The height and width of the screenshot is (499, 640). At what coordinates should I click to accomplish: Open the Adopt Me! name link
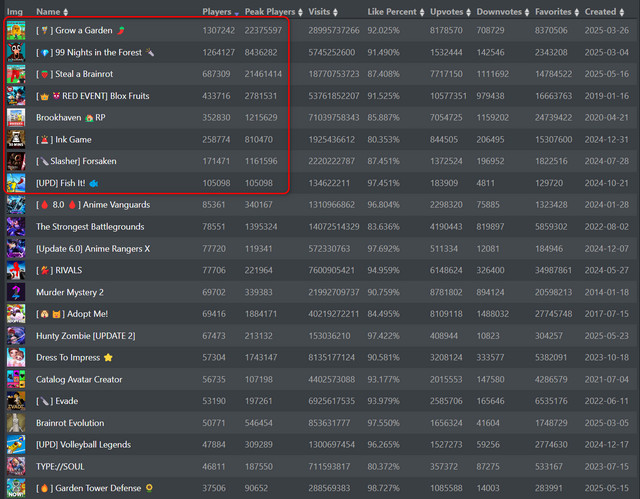click(x=72, y=314)
